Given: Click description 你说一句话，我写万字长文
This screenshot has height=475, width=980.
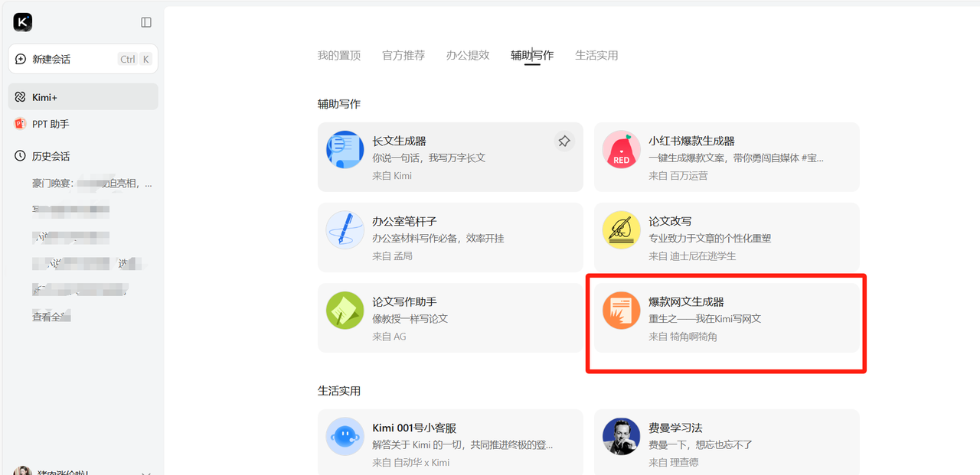Looking at the screenshot, I should coord(429,158).
